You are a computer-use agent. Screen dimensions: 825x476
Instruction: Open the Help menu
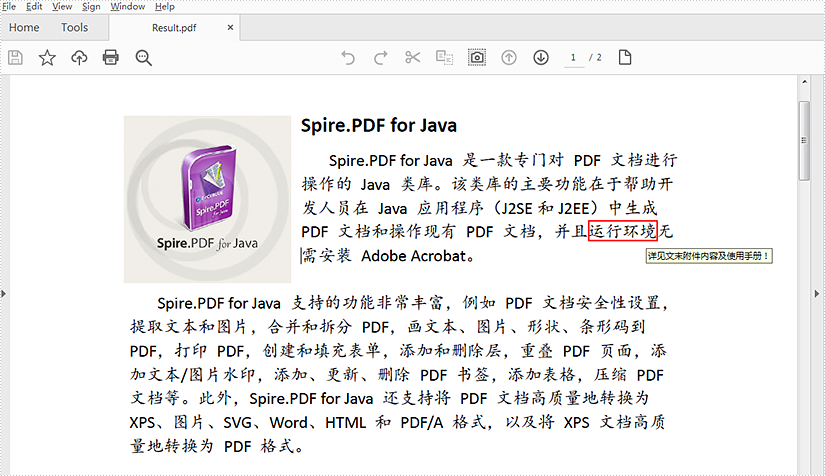tap(165, 6)
